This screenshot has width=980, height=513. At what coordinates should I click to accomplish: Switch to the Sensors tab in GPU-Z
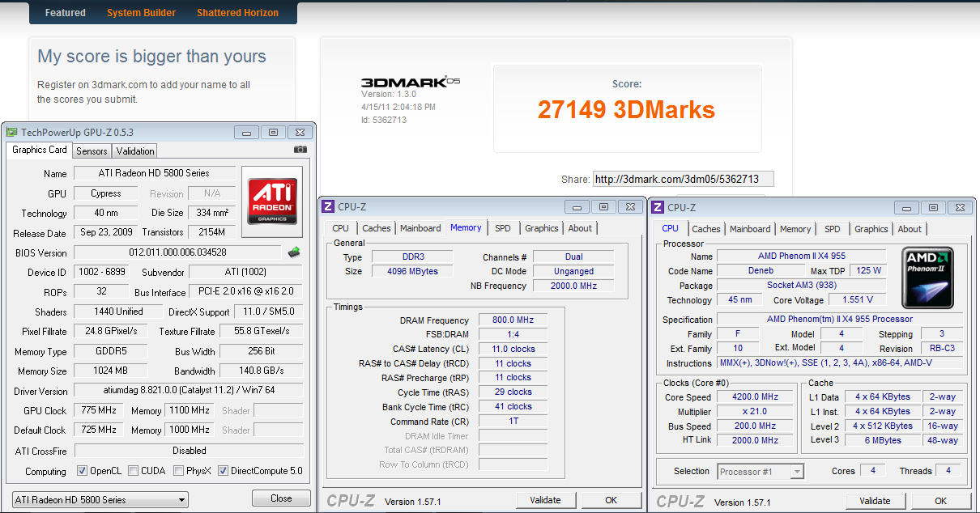click(x=92, y=151)
